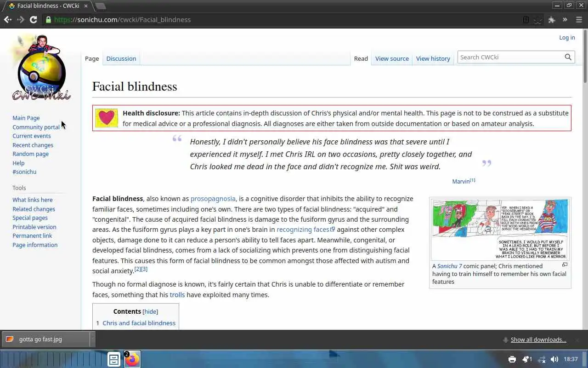Select the Page tab
This screenshot has height=368, width=588.
(92, 58)
